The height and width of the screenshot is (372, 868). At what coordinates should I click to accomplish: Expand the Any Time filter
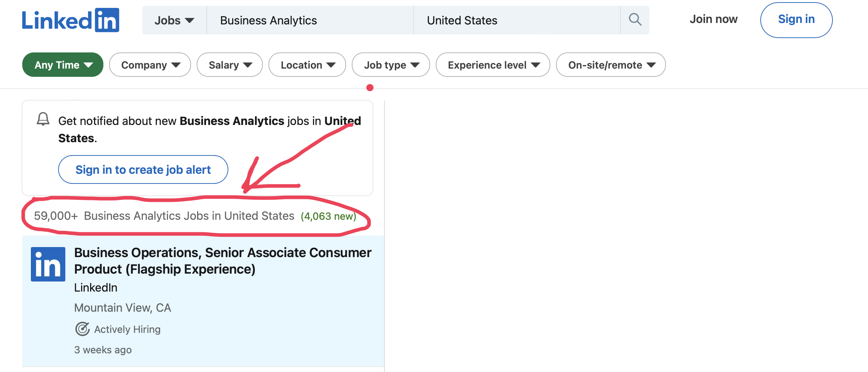63,65
